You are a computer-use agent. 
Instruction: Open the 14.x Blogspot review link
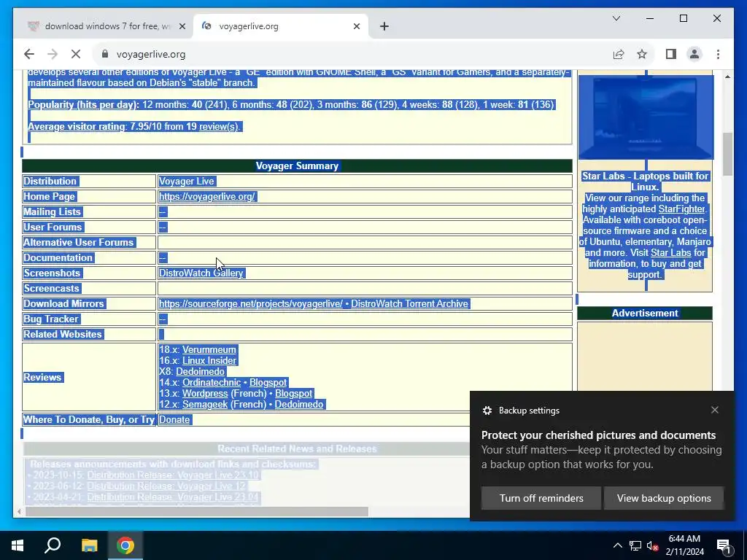268,382
